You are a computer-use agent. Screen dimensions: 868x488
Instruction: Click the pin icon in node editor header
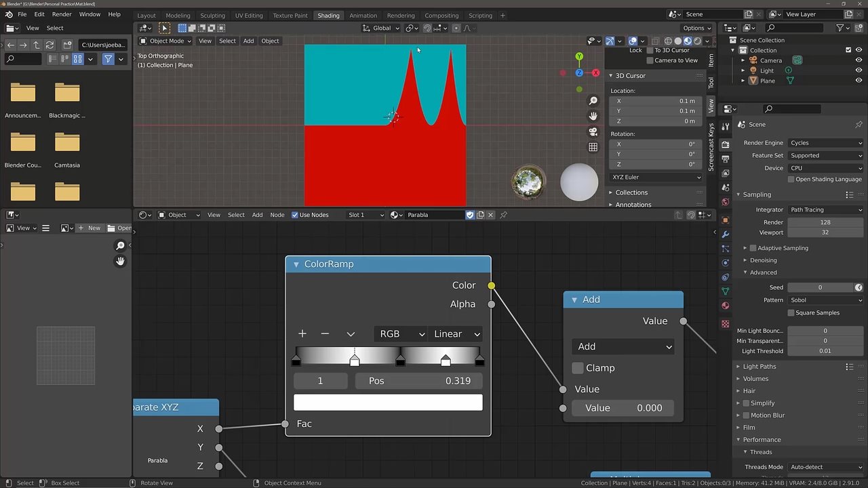503,215
